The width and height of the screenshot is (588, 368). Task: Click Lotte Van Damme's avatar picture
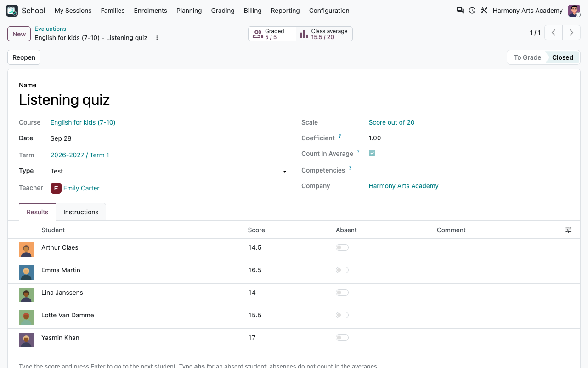click(26, 317)
